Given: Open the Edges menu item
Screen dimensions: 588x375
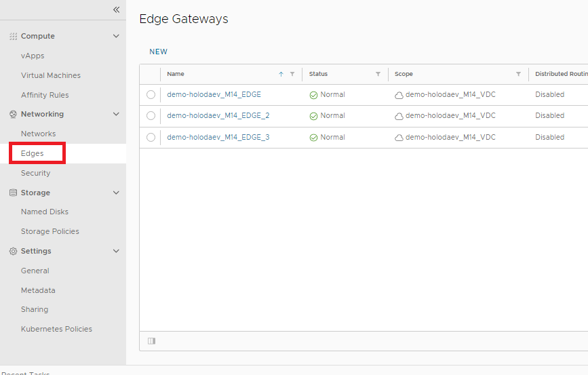Looking at the screenshot, I should point(33,153).
